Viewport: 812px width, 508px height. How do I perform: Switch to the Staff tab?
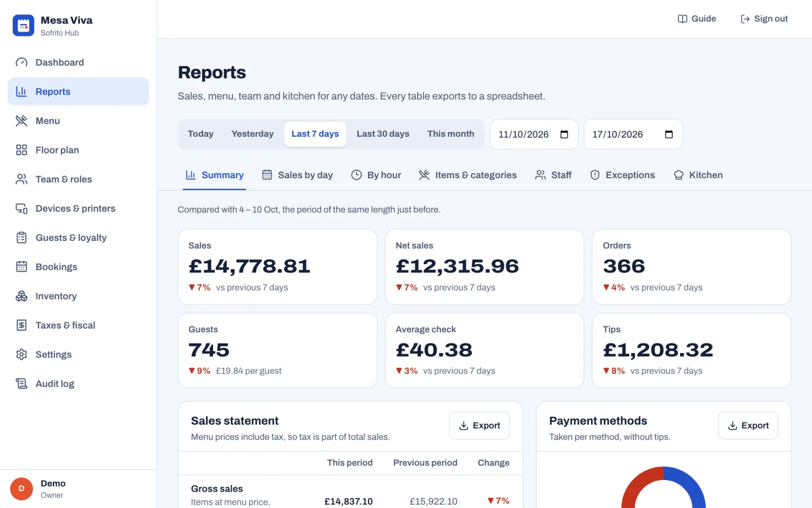point(553,175)
